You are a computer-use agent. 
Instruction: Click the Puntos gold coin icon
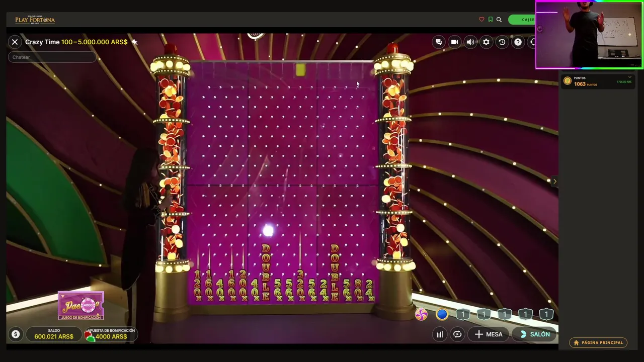coord(568,81)
